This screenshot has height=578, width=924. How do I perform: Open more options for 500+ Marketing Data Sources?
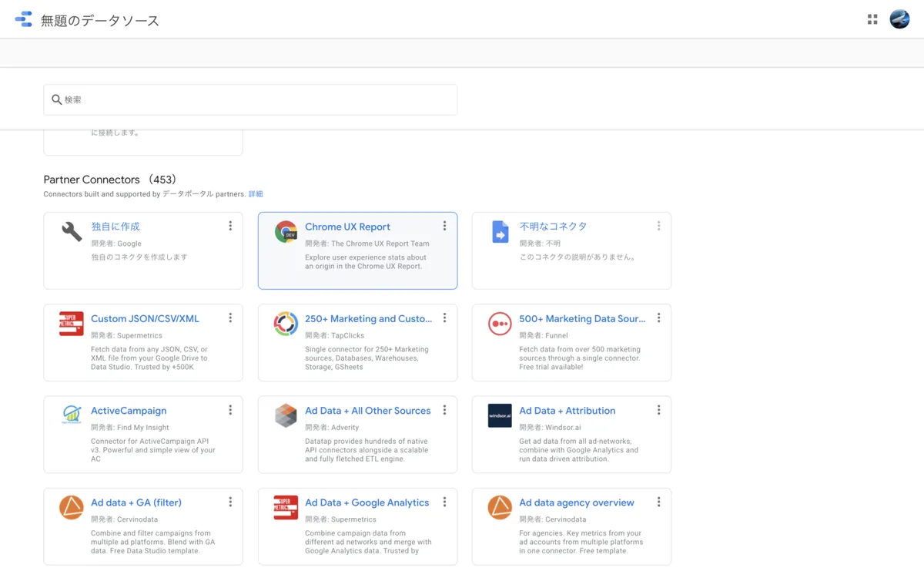pos(658,318)
